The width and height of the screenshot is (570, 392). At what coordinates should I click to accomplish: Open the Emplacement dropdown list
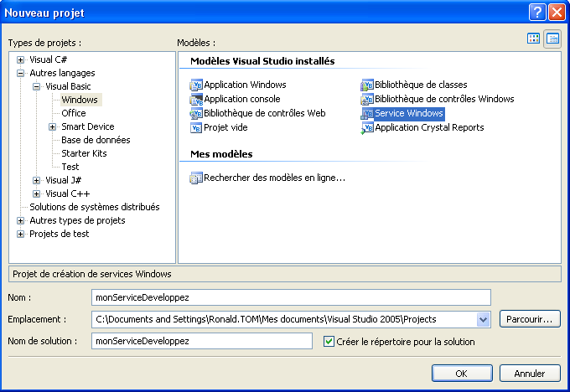(x=483, y=319)
